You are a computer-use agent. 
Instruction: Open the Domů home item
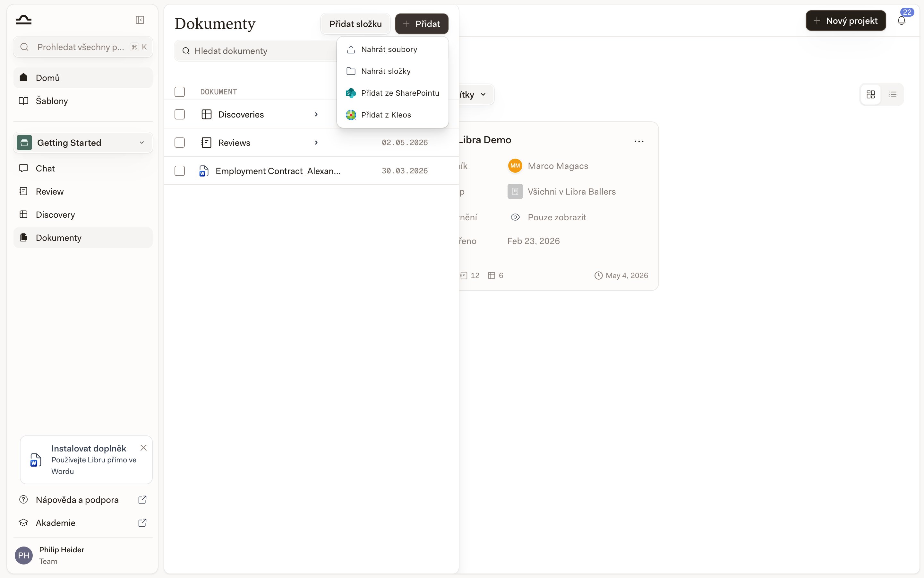coord(83,78)
